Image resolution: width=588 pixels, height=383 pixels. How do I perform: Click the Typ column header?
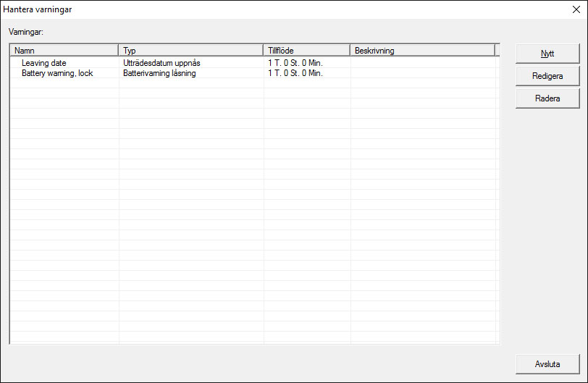pos(190,51)
